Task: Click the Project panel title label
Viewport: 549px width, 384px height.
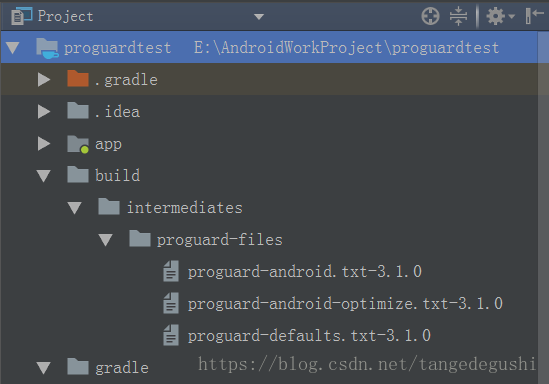Action: (x=65, y=16)
